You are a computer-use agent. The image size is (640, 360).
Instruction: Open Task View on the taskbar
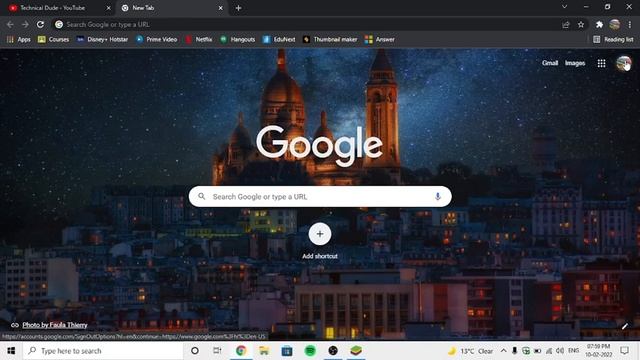click(217, 351)
